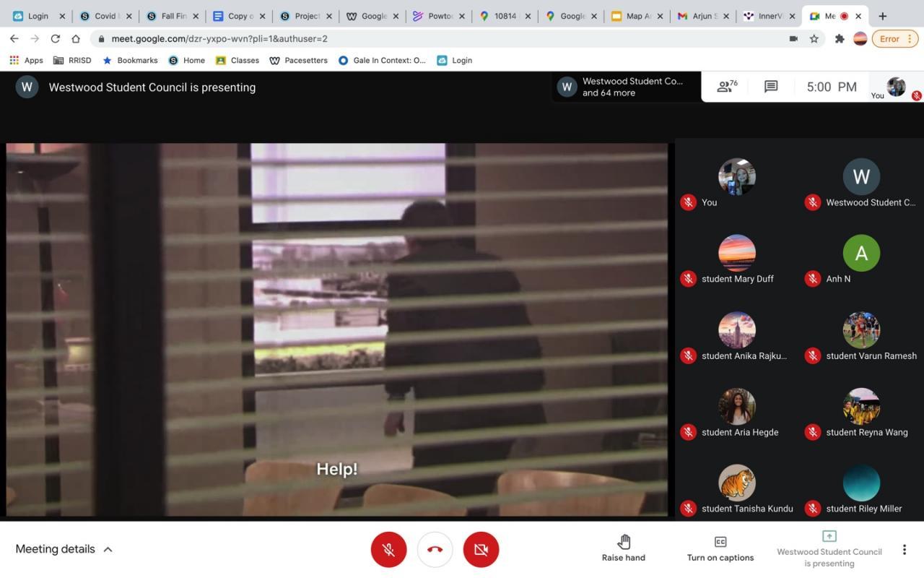Click the Chrome back arrow
Viewport: 924px width, 578px height.
(x=14, y=38)
